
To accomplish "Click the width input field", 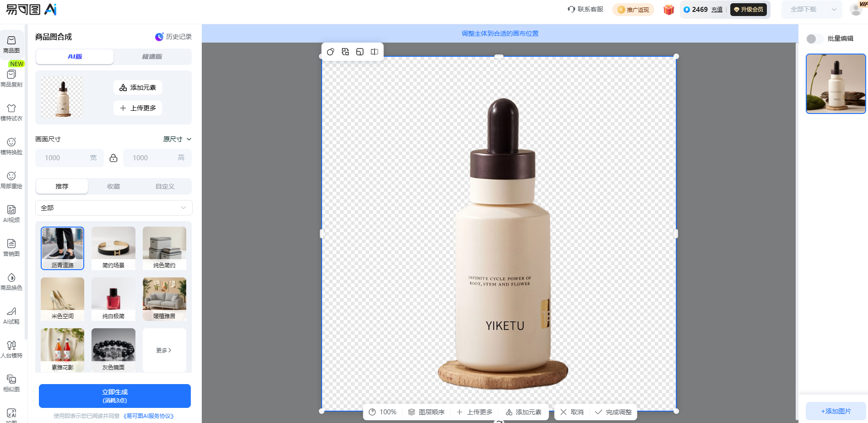I will pos(70,158).
